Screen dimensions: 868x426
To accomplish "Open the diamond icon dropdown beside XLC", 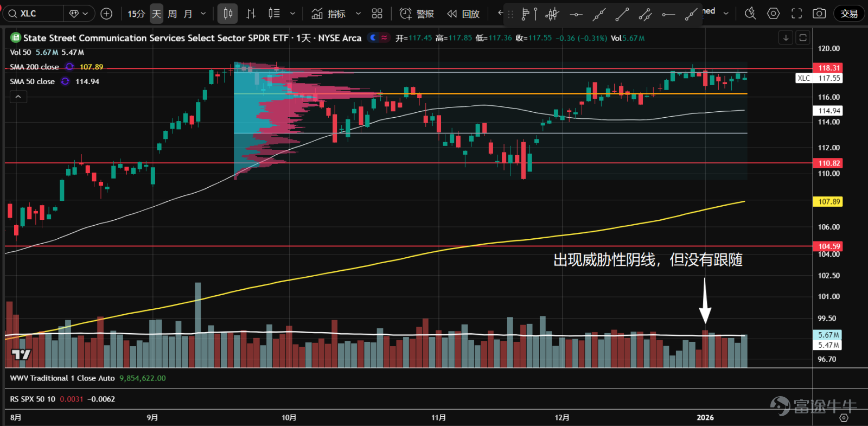I will pos(79,14).
